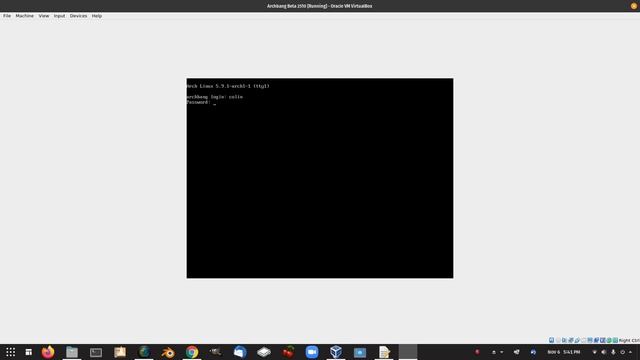
Task: Click the hard disk activity indicator
Action: click(551, 340)
